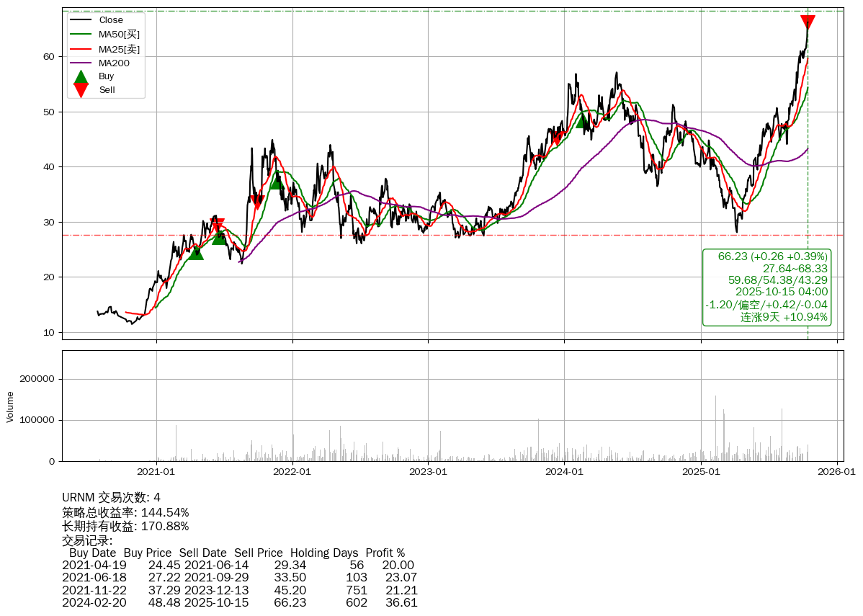Click the 2023-01 date label on the x-axis
This screenshot has height=616, width=863.
click(x=429, y=472)
